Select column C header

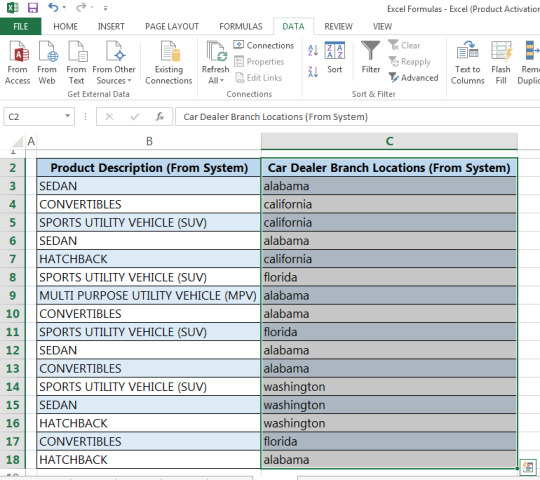coord(389,141)
